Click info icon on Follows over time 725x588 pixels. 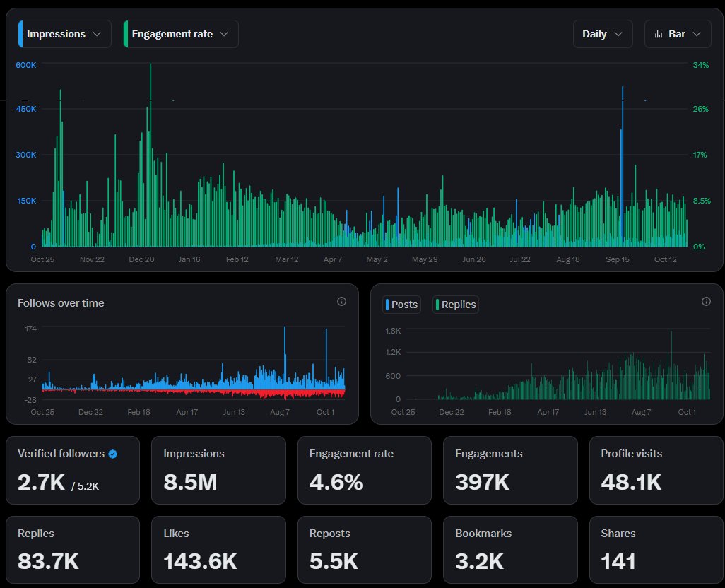point(342,301)
